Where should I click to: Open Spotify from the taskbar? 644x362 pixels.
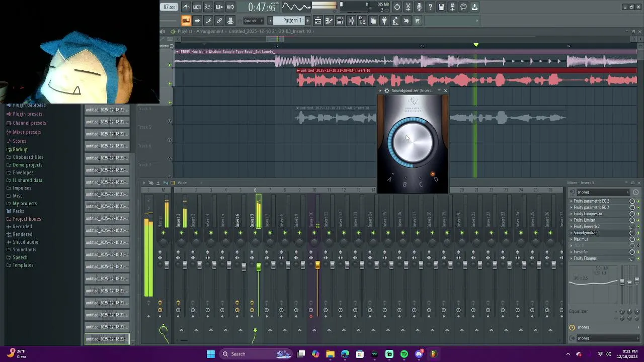click(x=404, y=354)
